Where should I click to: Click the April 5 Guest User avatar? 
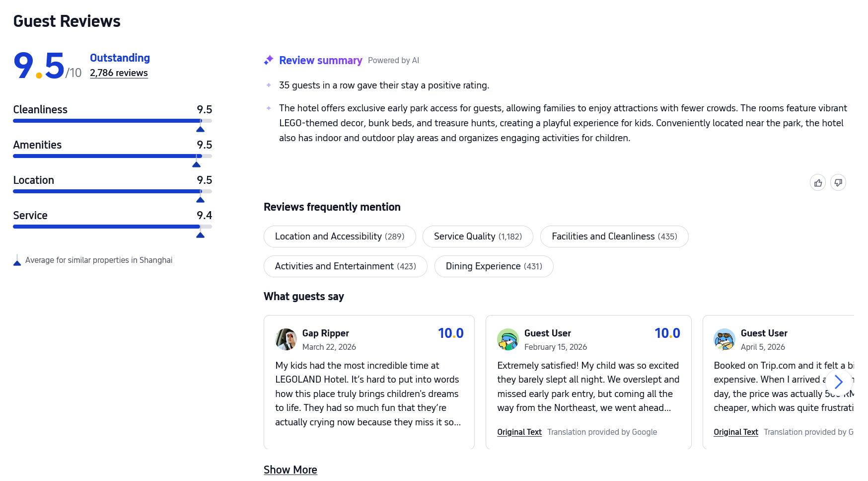pos(724,339)
